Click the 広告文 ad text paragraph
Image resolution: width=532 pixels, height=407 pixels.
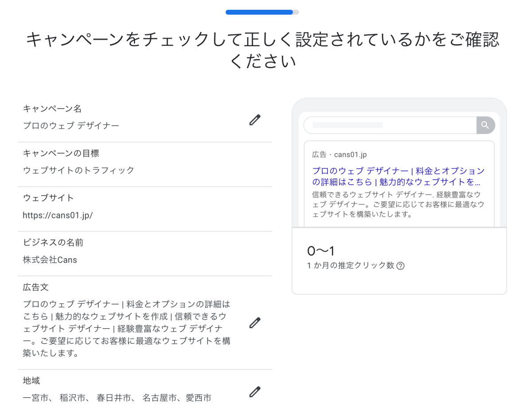[x=127, y=329]
